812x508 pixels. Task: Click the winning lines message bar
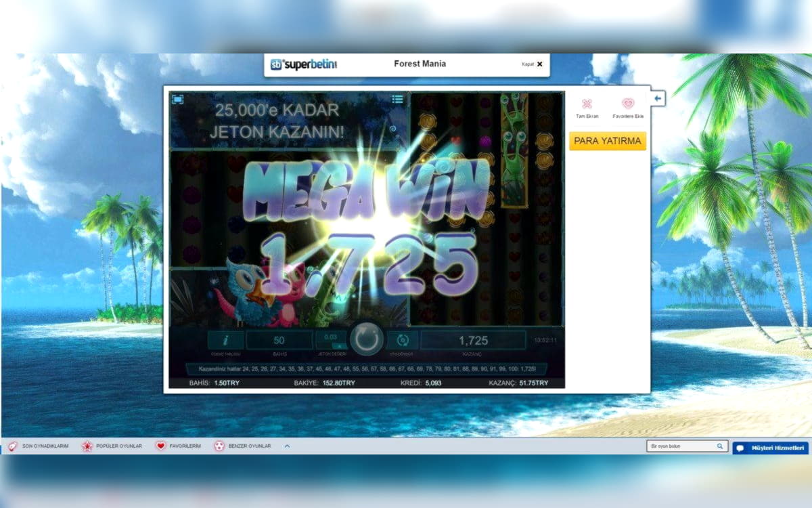point(366,370)
